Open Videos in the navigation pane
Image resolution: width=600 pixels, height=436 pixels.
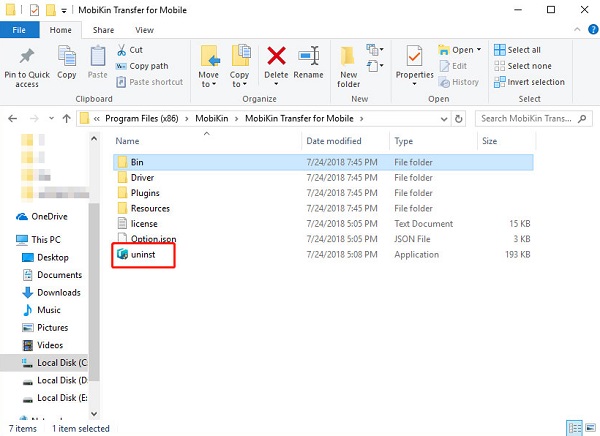[x=43, y=345]
